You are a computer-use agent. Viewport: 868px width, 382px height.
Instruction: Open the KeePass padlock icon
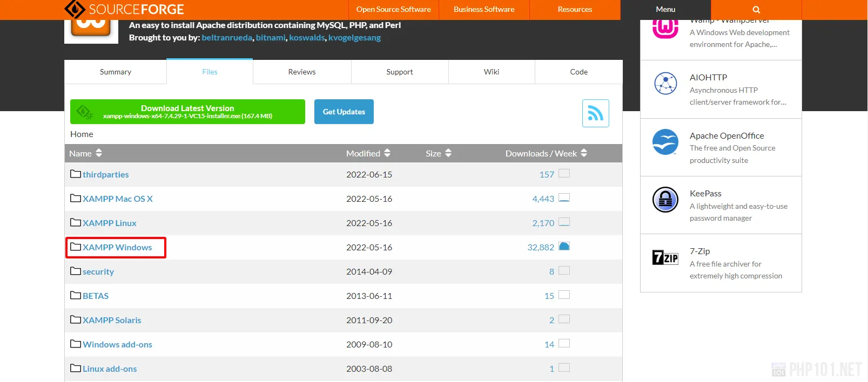[665, 200]
